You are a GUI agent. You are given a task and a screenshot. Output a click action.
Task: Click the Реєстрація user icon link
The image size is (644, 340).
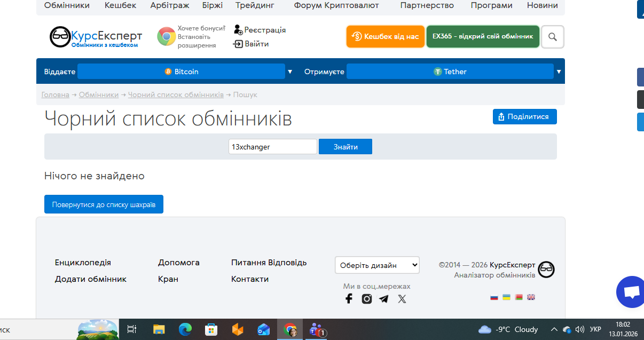point(239,30)
